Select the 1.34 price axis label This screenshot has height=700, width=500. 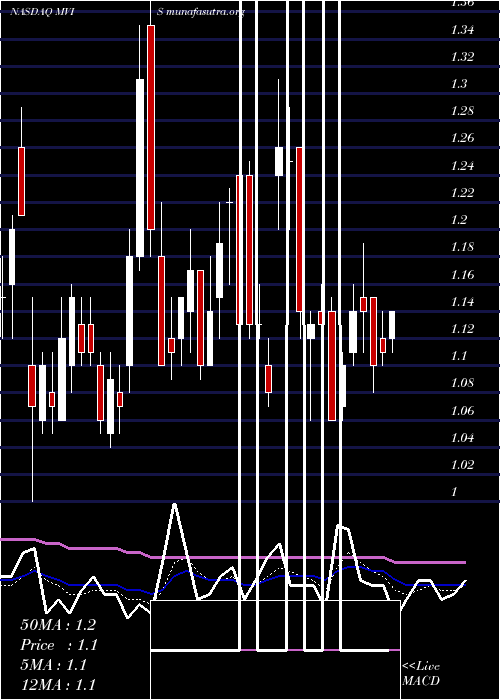[462, 30]
